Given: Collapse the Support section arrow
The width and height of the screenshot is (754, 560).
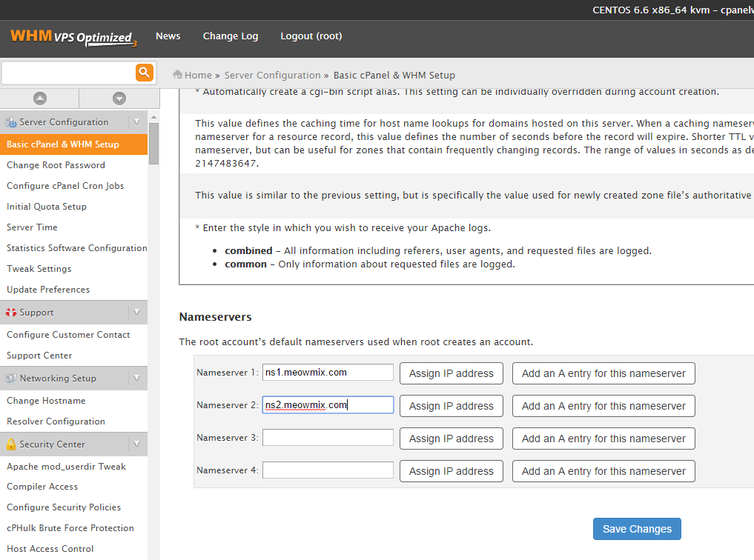Looking at the screenshot, I should [x=137, y=312].
